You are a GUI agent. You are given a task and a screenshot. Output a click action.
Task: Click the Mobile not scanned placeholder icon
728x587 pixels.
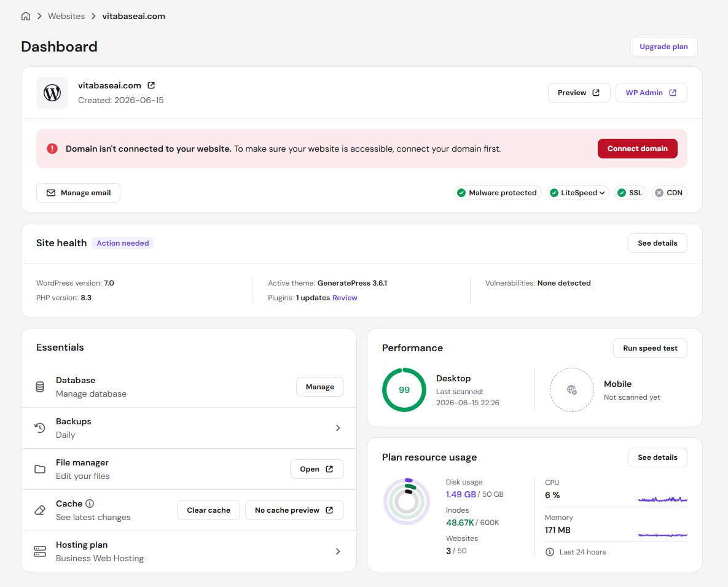click(571, 390)
